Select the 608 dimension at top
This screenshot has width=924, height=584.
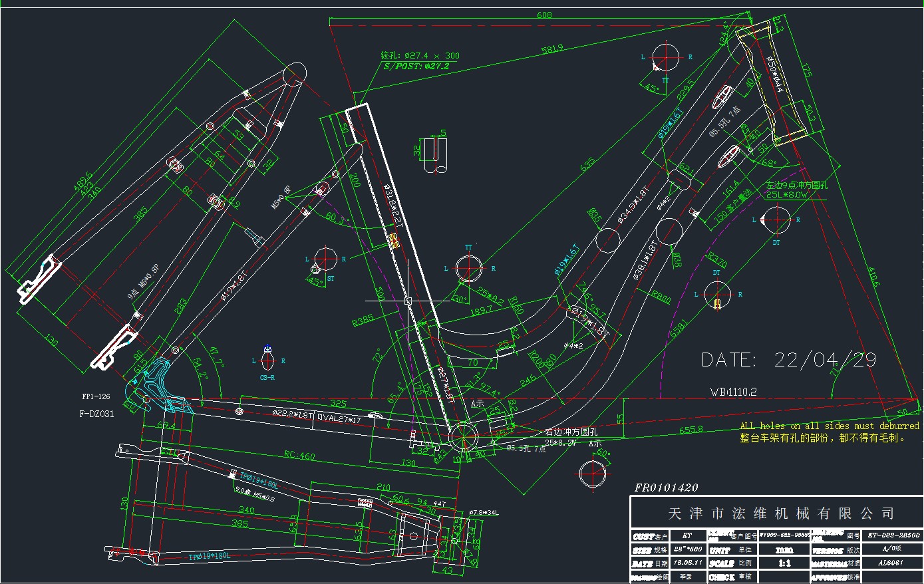pos(544,15)
